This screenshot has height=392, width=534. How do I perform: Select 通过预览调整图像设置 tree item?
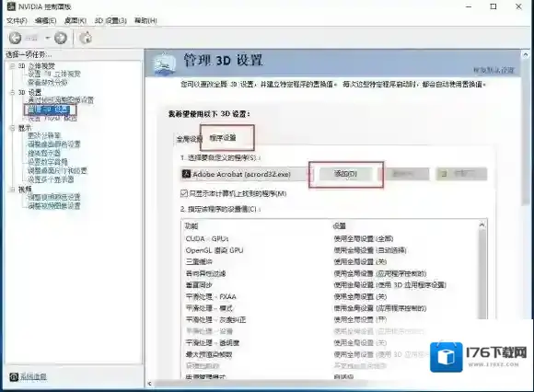[61, 100]
